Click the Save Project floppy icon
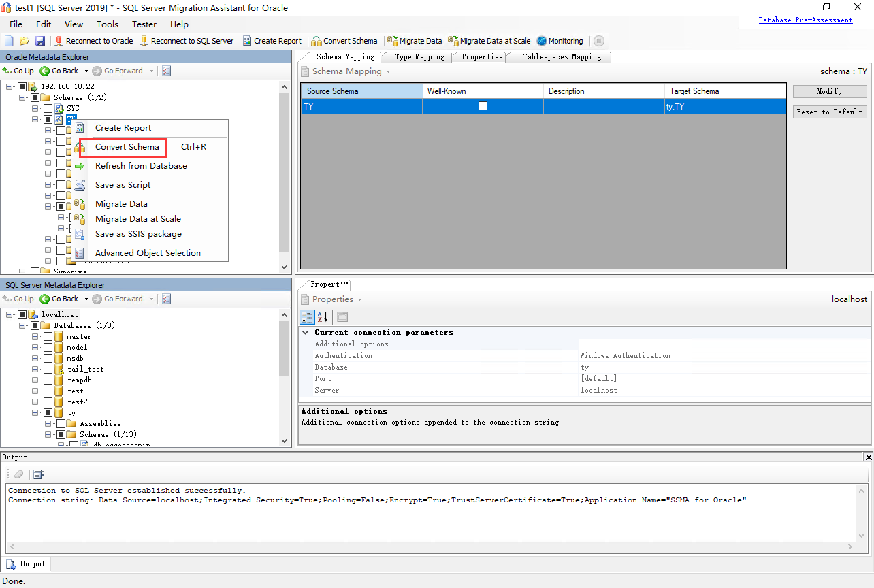This screenshot has height=588, width=874. [x=39, y=41]
